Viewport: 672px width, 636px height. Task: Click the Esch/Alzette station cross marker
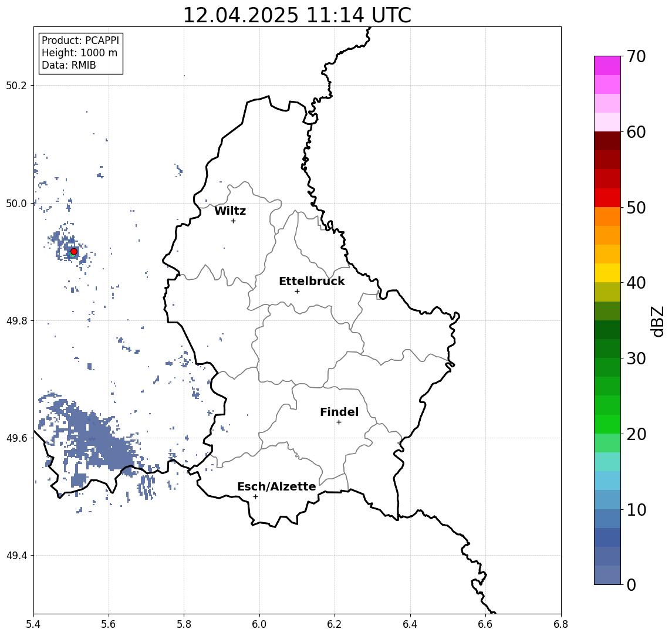coord(255,497)
